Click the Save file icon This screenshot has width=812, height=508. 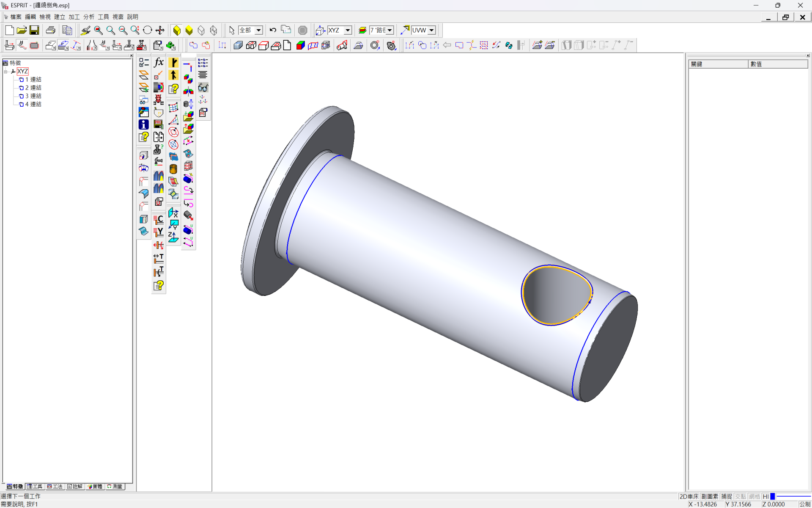(34, 30)
